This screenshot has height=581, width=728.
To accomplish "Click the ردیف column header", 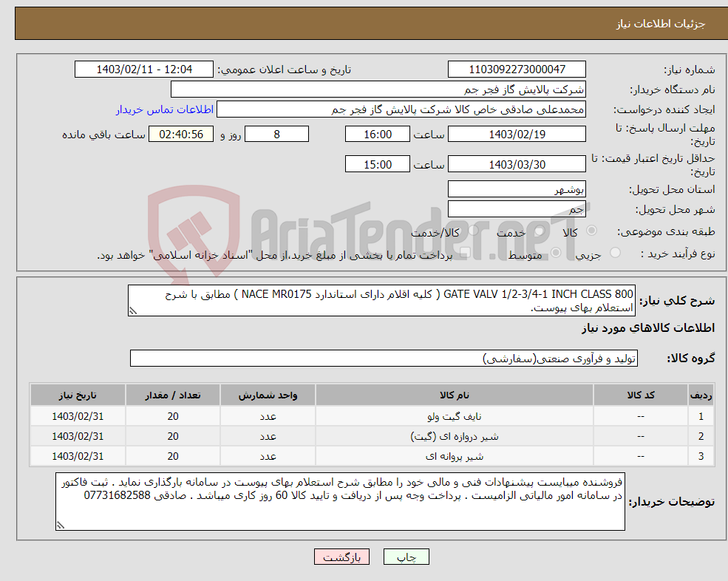I will (x=701, y=395).
